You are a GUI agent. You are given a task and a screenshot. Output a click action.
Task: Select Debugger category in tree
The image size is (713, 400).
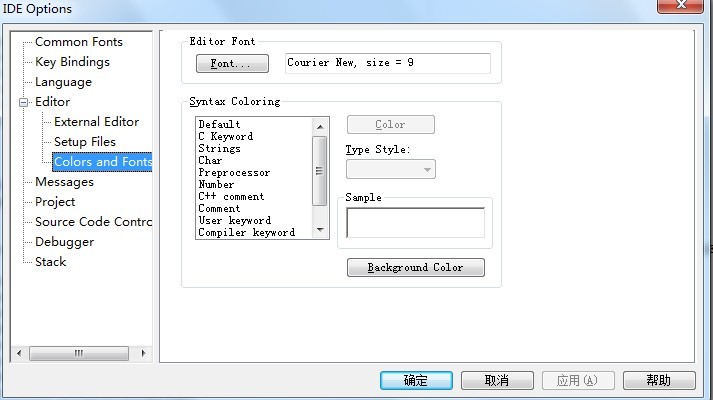[x=64, y=242]
